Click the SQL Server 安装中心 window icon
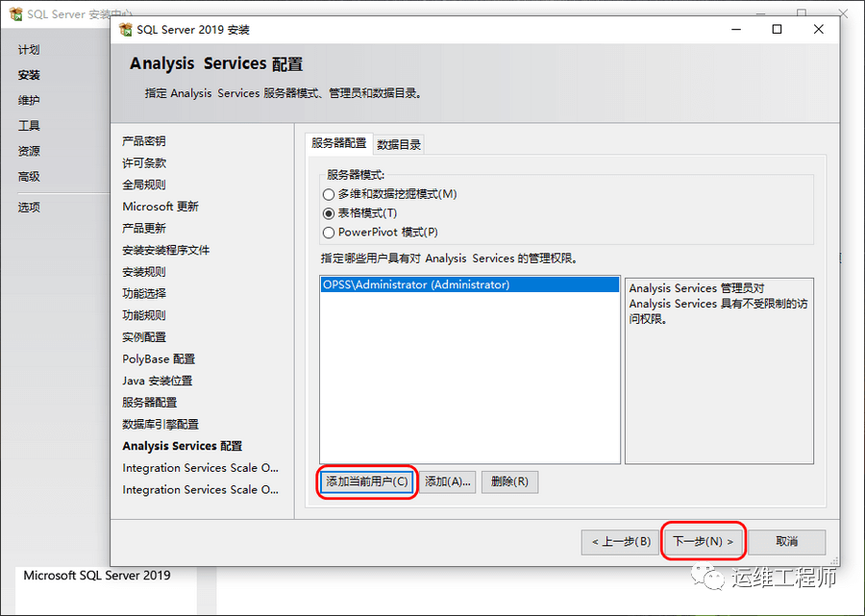The image size is (865, 616). [16, 13]
